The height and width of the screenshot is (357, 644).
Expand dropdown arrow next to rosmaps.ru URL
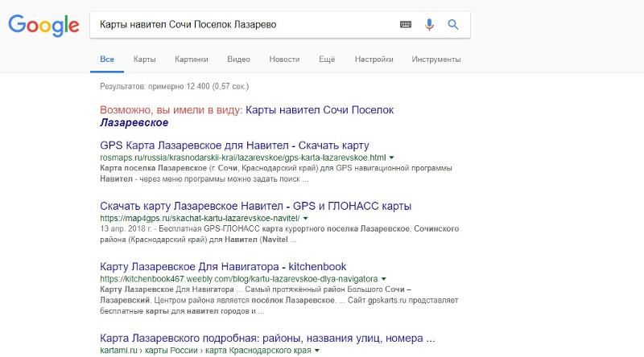pyautogui.click(x=391, y=158)
